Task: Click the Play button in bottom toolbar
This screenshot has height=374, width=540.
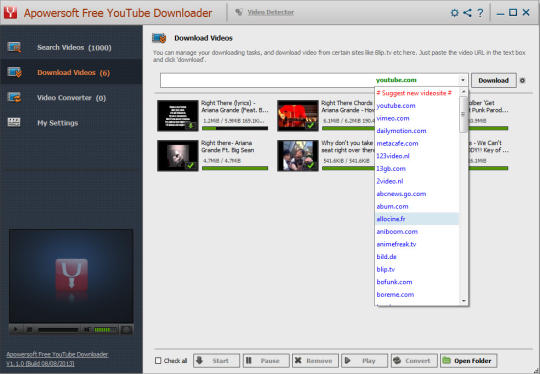Action: click(365, 361)
